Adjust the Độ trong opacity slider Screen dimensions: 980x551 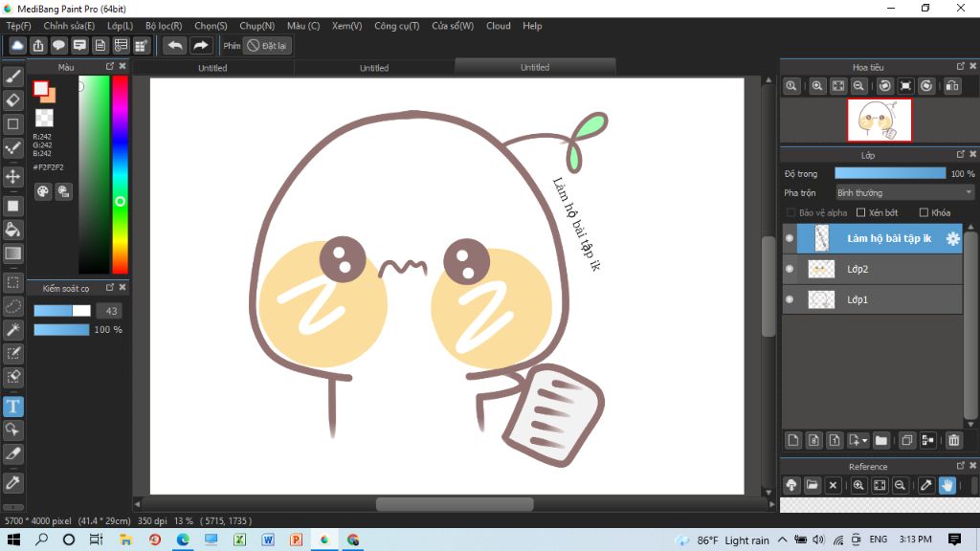click(x=890, y=174)
